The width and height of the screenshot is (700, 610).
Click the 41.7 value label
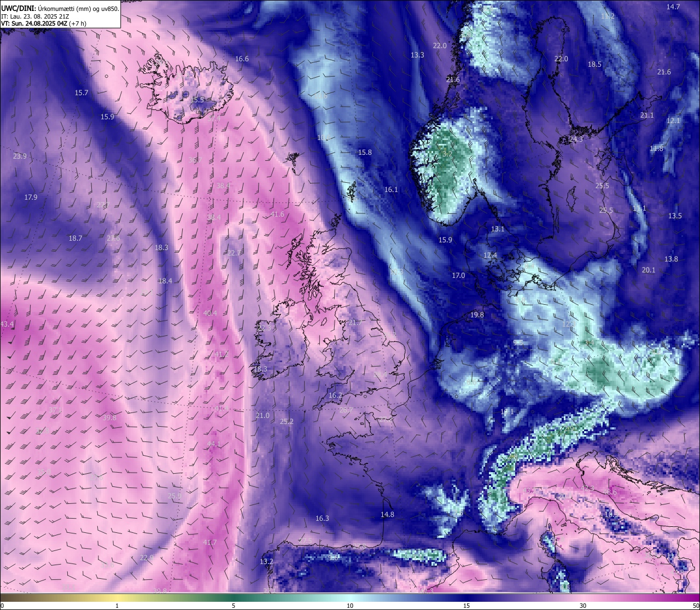(210, 543)
